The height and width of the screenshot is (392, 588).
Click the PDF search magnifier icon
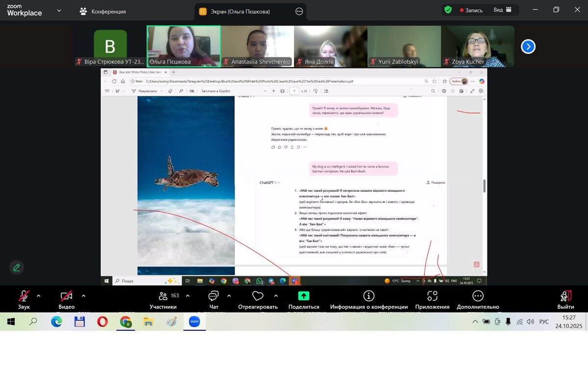click(433, 91)
